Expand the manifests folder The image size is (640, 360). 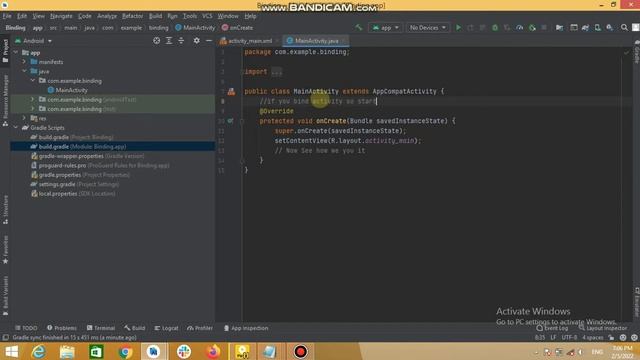[24, 62]
